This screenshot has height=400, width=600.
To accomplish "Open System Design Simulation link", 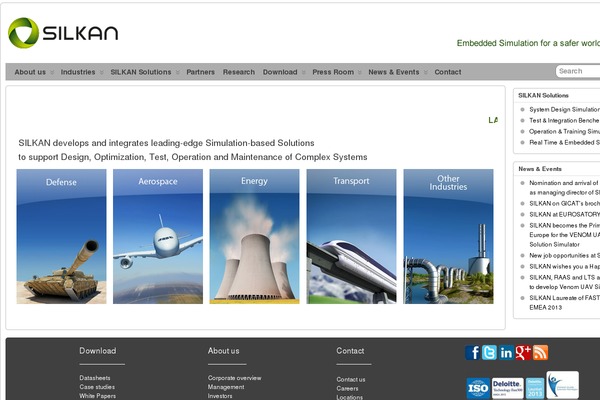I will (564, 109).
